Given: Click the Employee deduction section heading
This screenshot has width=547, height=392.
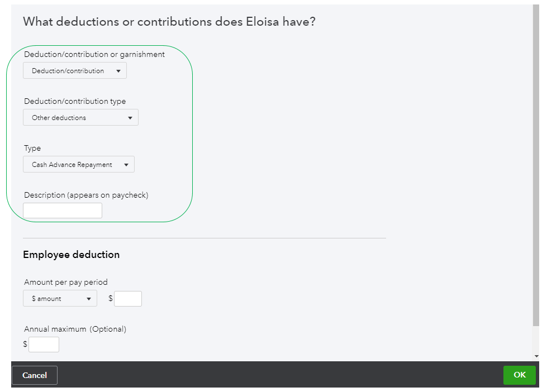Looking at the screenshot, I should click(x=71, y=255).
